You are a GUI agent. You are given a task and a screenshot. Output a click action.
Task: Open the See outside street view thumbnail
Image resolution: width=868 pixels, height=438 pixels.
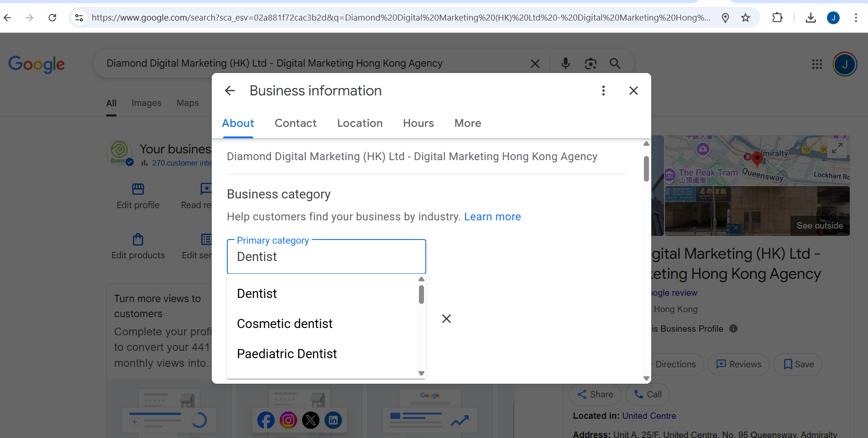(x=757, y=211)
